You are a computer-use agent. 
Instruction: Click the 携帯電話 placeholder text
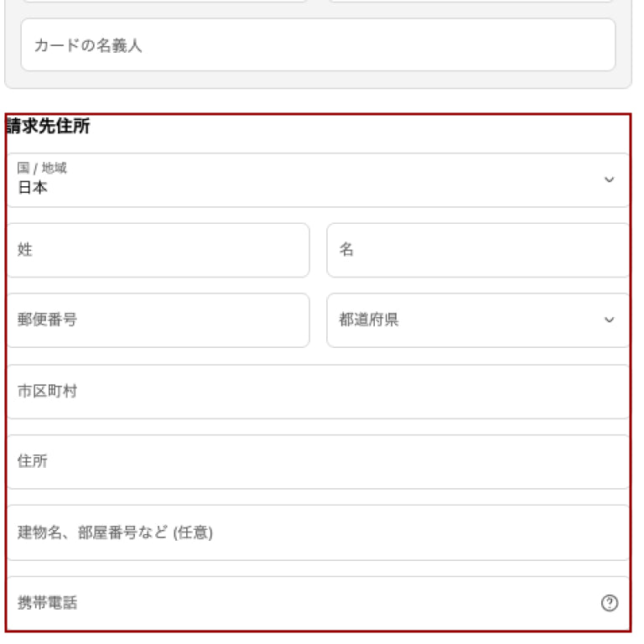pos(47,603)
